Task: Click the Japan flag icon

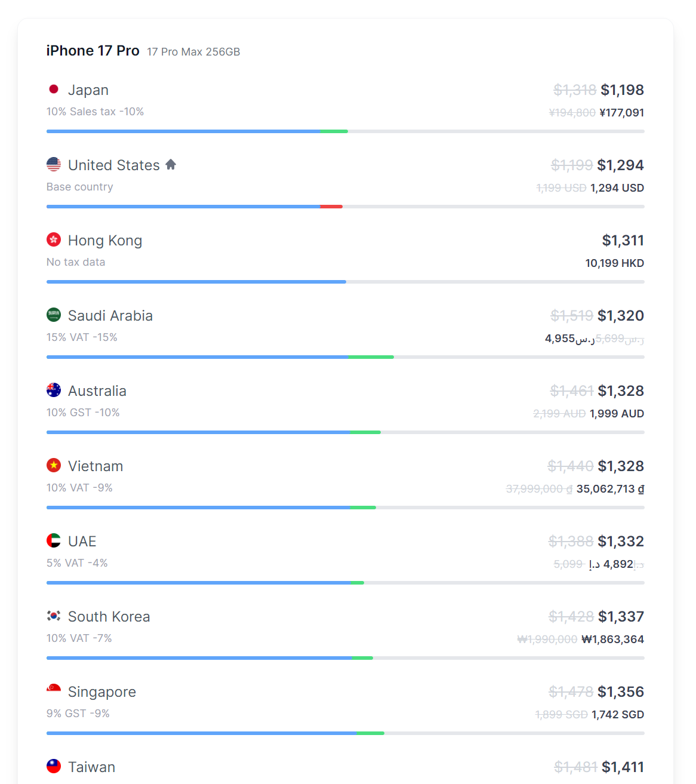Action: [x=54, y=90]
